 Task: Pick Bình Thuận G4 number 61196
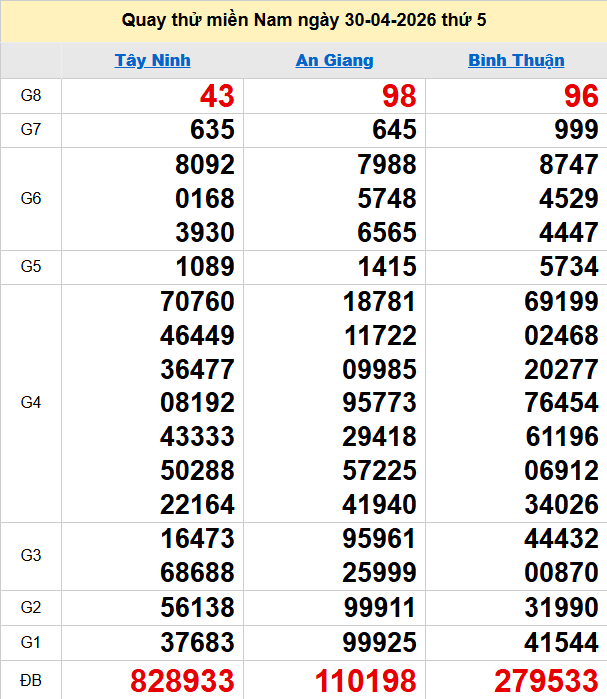[x=561, y=436]
